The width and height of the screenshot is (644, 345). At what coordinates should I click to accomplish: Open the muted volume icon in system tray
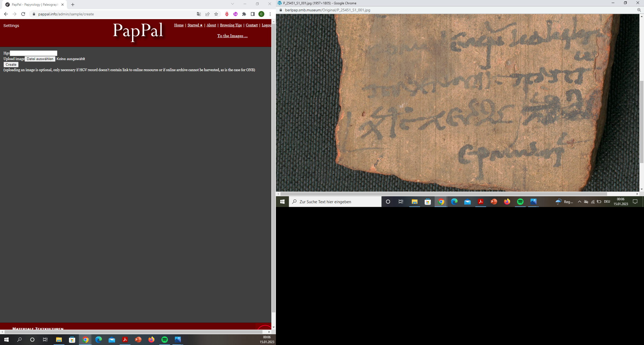pos(586,202)
